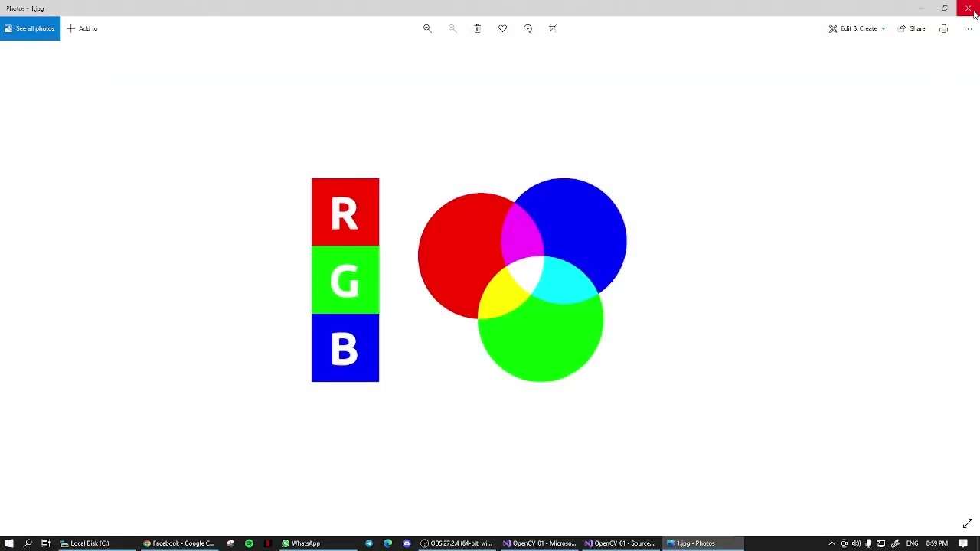Share the photo
Viewport: 980px width, 551px height.
coord(911,28)
